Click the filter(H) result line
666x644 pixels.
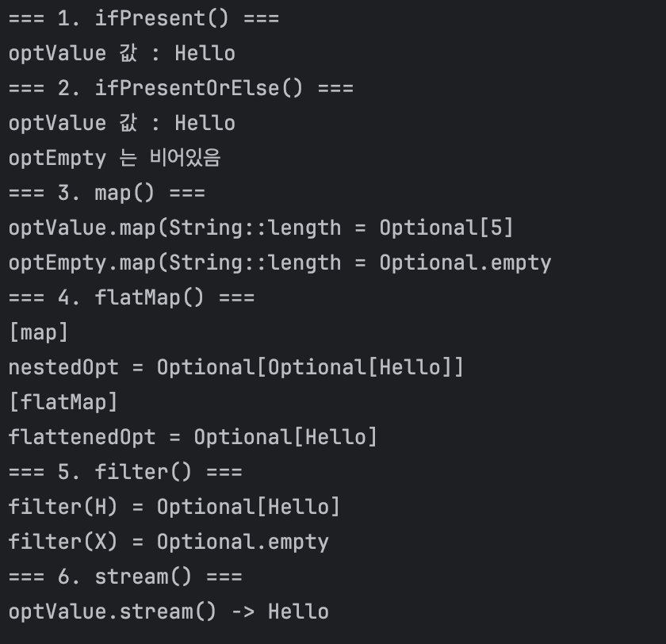click(174, 507)
